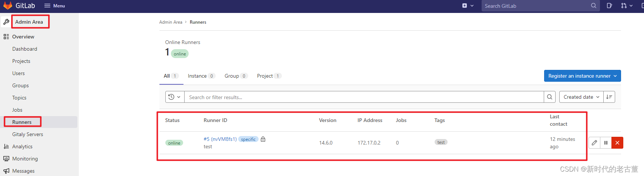
Task: Click the Last contact column header
Action: pyautogui.click(x=559, y=120)
